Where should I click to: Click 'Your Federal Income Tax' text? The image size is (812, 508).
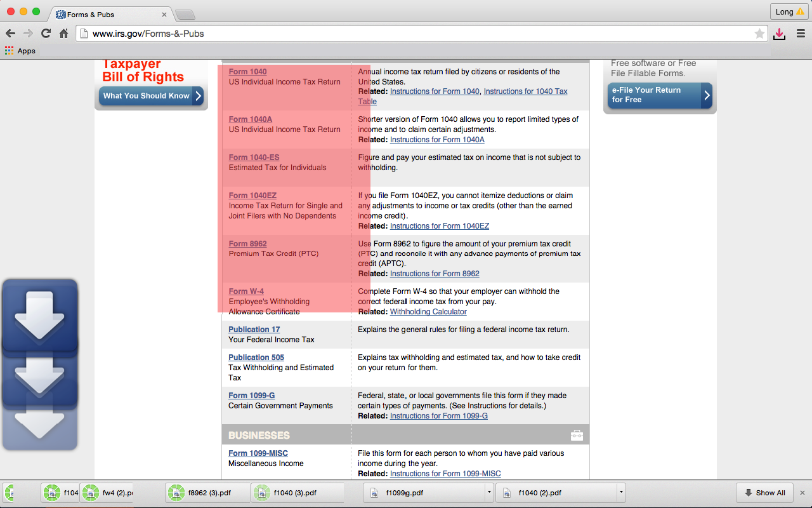click(x=272, y=340)
